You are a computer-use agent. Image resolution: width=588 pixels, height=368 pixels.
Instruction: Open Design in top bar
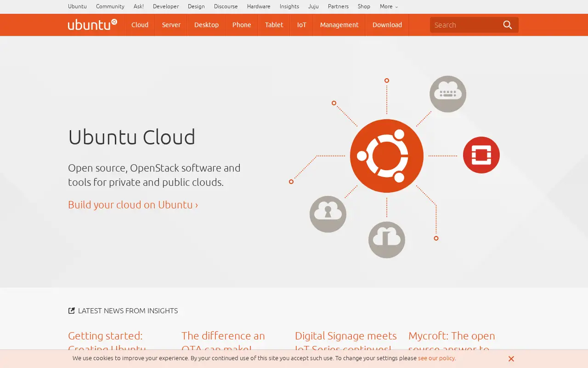click(196, 6)
